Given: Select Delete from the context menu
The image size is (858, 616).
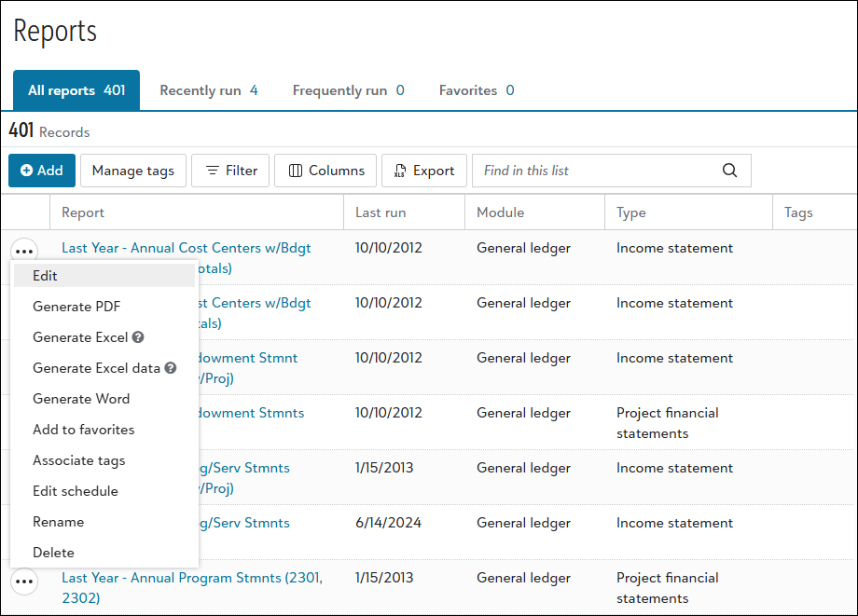Looking at the screenshot, I should coord(53,553).
